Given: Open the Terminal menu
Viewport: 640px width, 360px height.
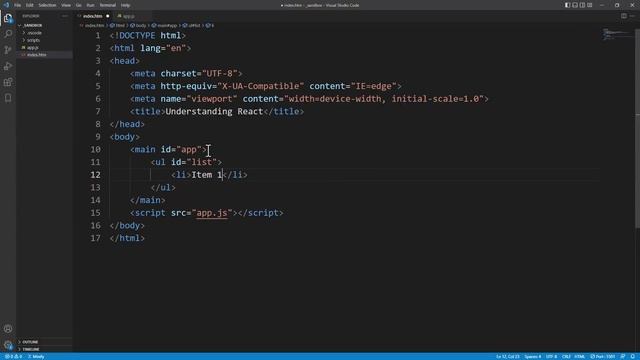Looking at the screenshot, I should tap(108, 5).
